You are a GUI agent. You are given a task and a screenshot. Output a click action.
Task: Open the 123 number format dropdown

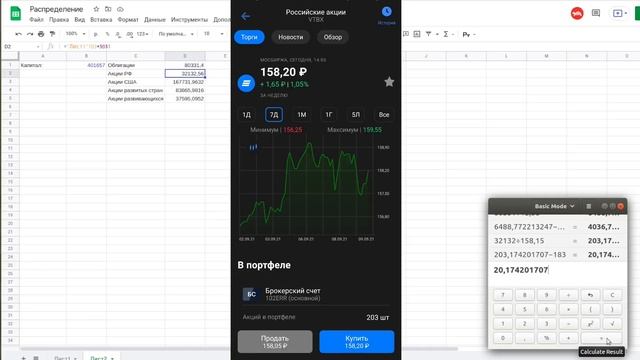tap(142, 34)
